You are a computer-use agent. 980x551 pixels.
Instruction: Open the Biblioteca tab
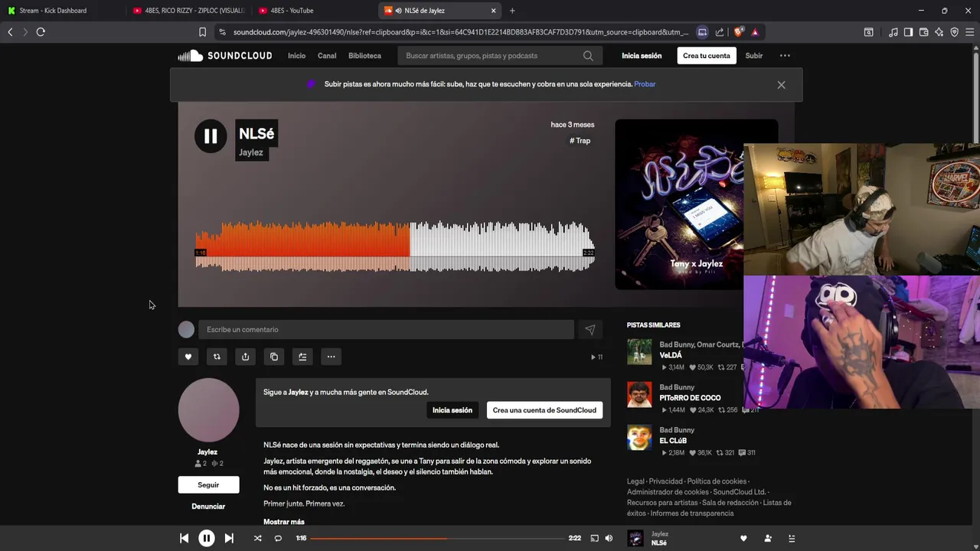364,56
